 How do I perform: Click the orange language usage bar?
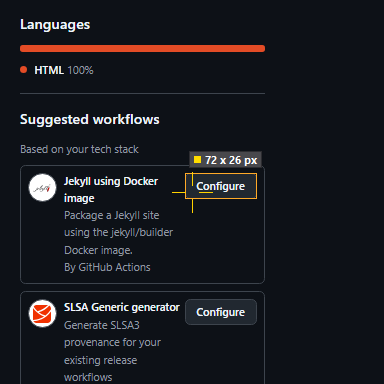142,49
